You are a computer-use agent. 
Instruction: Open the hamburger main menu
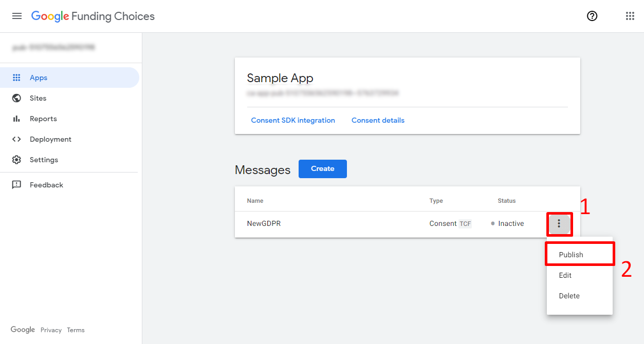click(x=17, y=16)
